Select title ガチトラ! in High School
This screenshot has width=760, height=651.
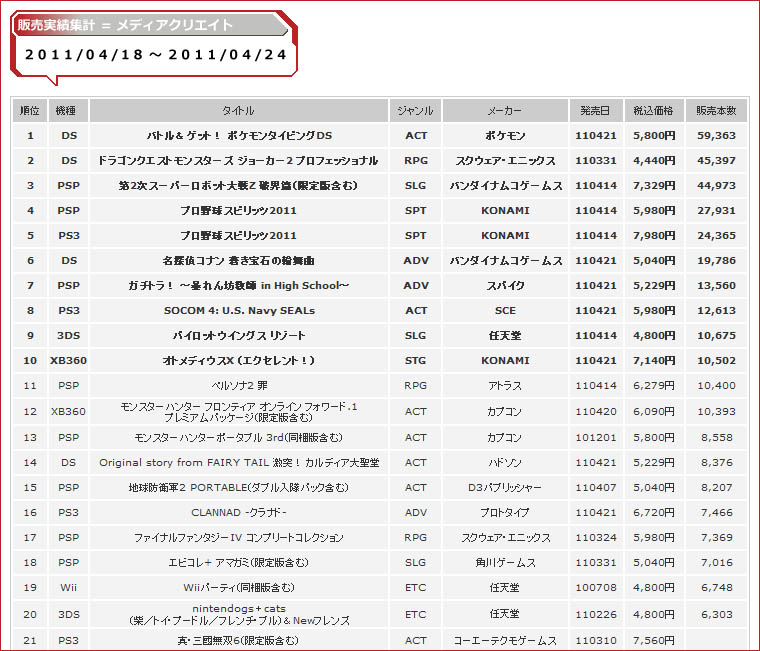238,286
